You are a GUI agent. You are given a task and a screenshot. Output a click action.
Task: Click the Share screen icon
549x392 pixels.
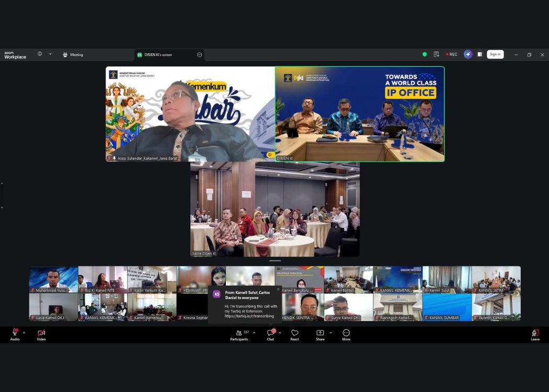pos(320,334)
